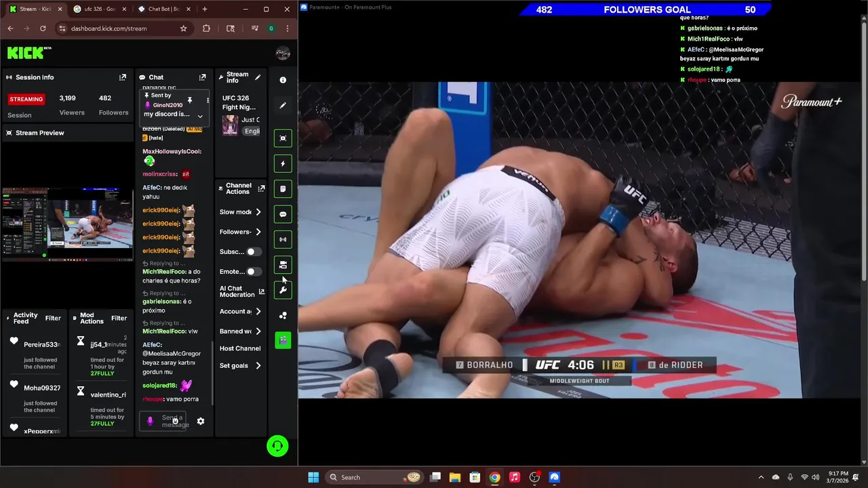
Task: Pop out the Chat panel
Action: click(202, 77)
